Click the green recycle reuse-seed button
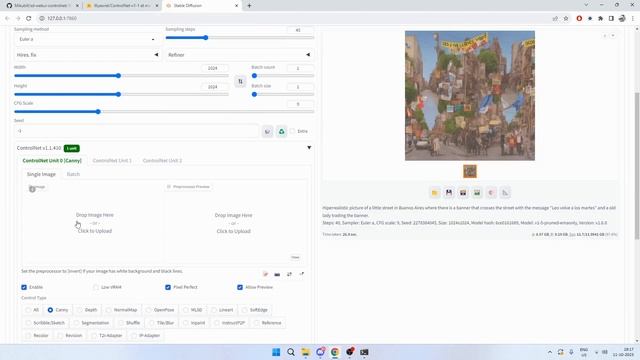640x360 pixels. point(281,131)
